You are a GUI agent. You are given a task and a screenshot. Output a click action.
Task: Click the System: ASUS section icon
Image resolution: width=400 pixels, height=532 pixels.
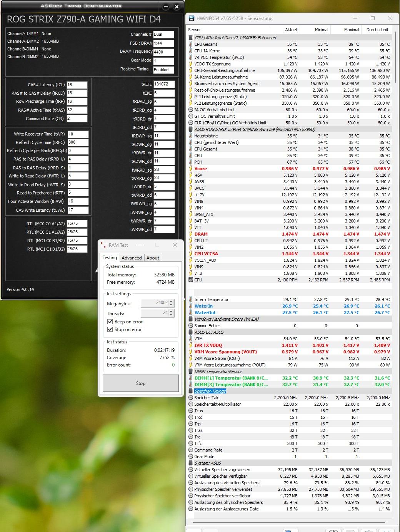(x=191, y=463)
